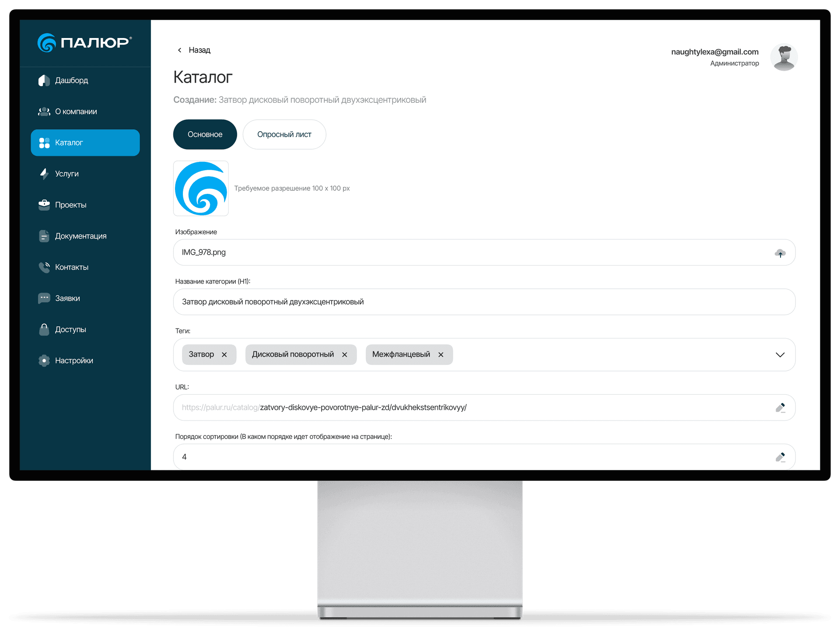Select the Основное tab
Viewport: 840px width, 634px height.
(x=205, y=135)
